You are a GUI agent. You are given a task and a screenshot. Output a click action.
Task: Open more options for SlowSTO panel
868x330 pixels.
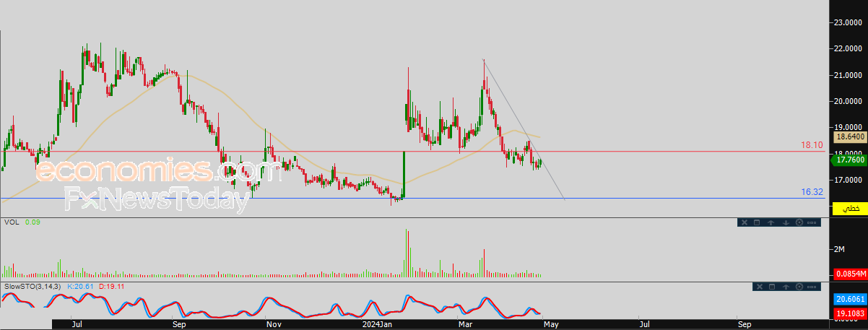tap(812, 287)
